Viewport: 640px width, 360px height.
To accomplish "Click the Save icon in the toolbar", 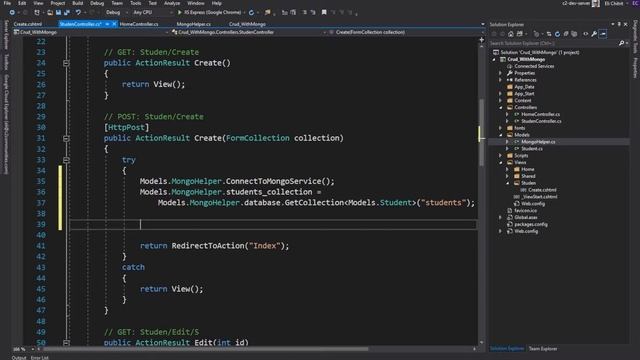I will pyautogui.click(x=58, y=12).
